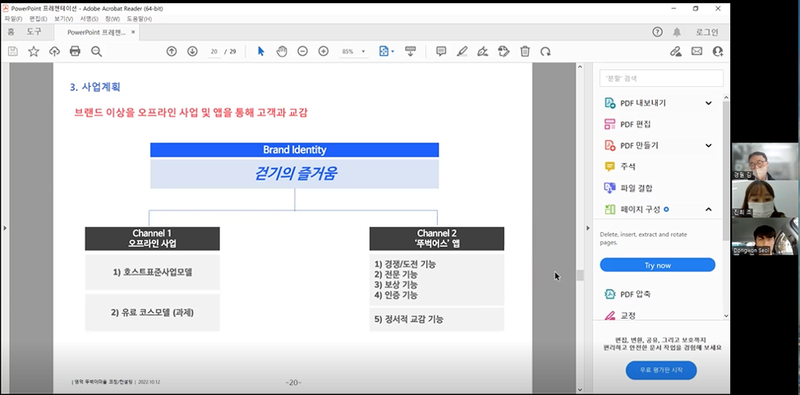Expand left navigation pane arrow
The height and width of the screenshot is (395, 800).
[x=5, y=228]
